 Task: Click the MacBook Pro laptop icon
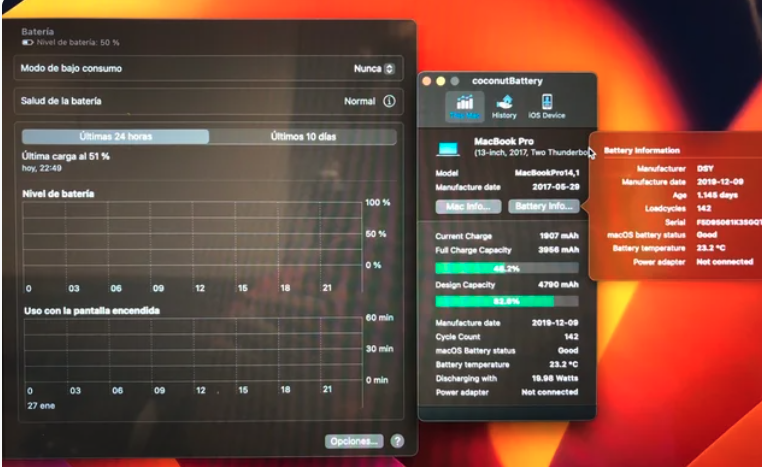click(448, 148)
